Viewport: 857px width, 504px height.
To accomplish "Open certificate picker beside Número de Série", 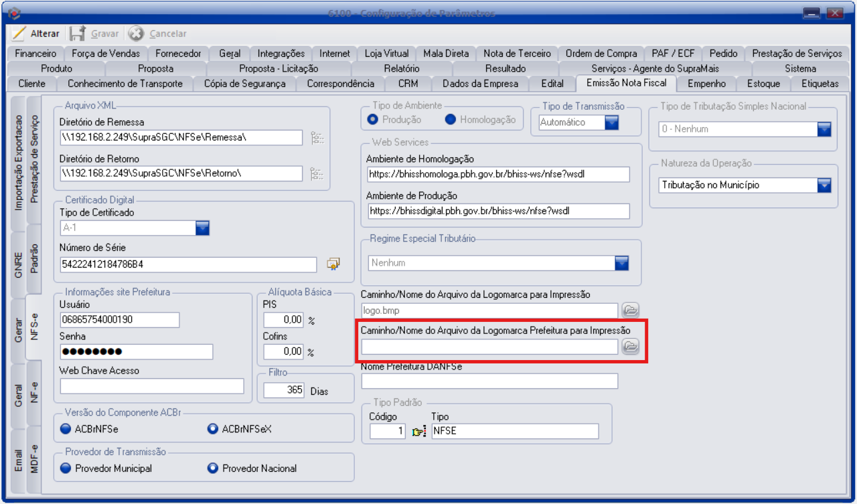I will (x=333, y=264).
